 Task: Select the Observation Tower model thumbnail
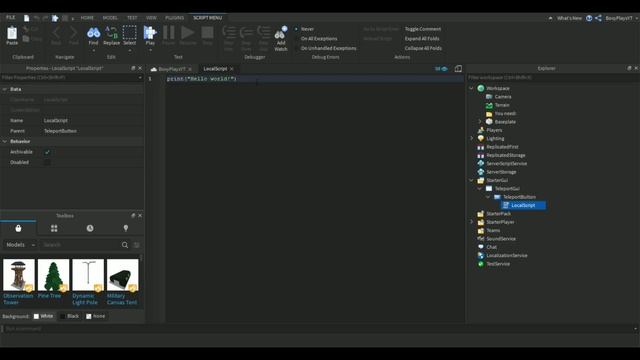[19, 275]
